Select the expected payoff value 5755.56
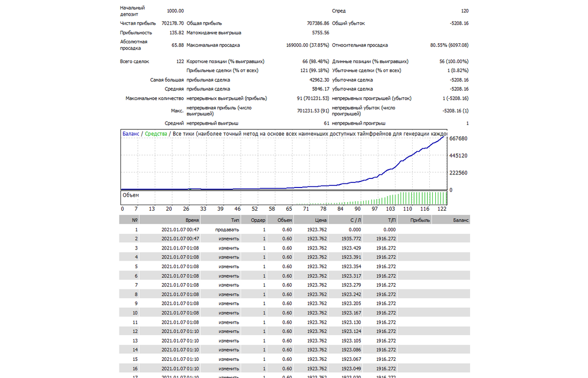Image resolution: width=588 pixels, height=378 pixels. pyautogui.click(x=320, y=33)
